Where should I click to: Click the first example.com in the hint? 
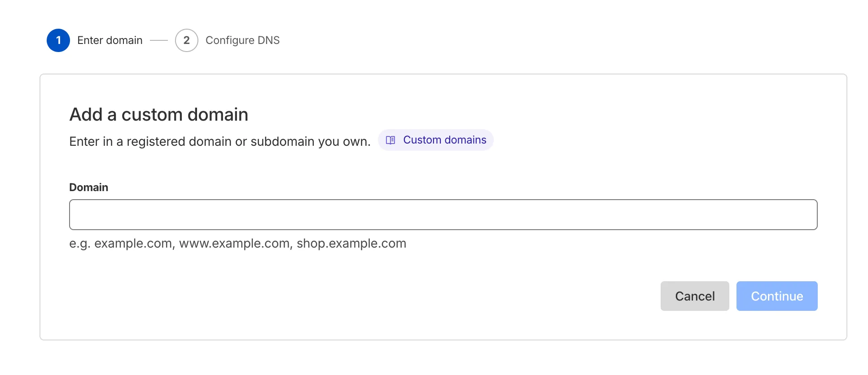133,244
